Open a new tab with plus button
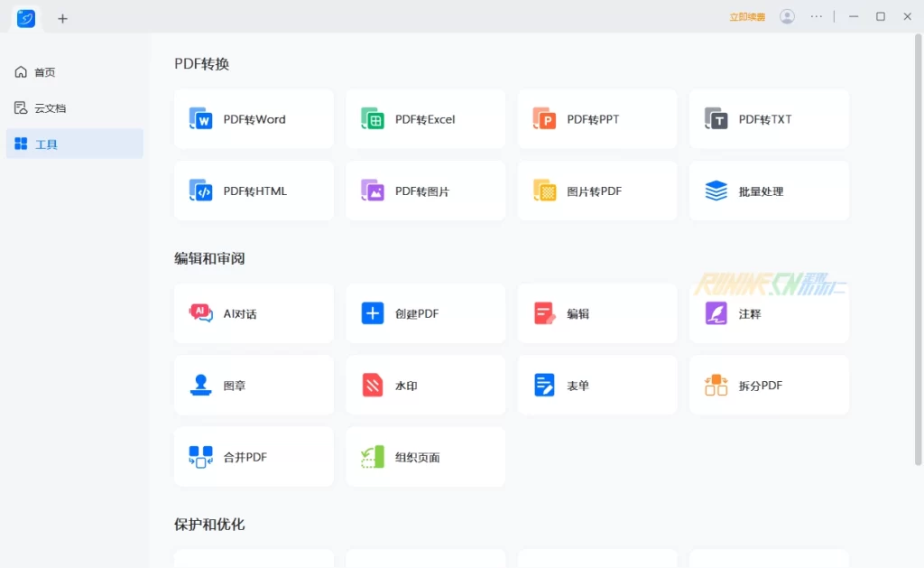This screenshot has width=924, height=568. coord(62,18)
